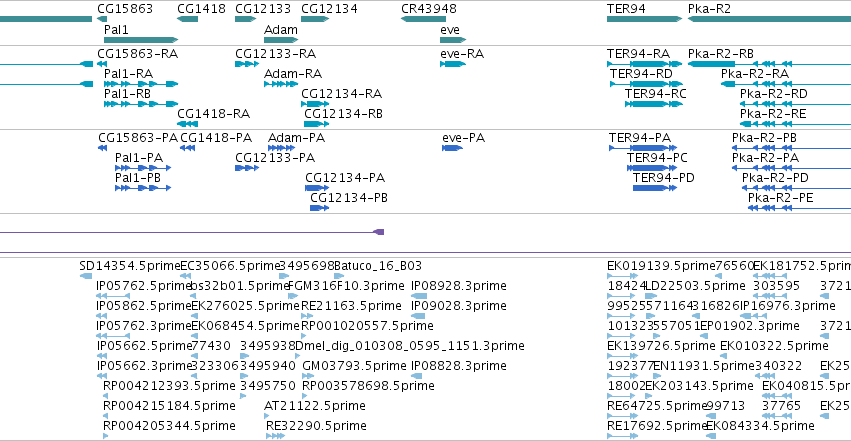Click EST RP004205344.5prime
851x441 pixels.
(x=169, y=426)
